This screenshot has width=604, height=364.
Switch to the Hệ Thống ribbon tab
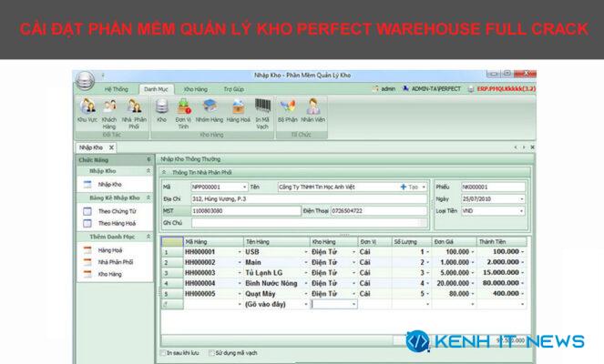(x=116, y=89)
